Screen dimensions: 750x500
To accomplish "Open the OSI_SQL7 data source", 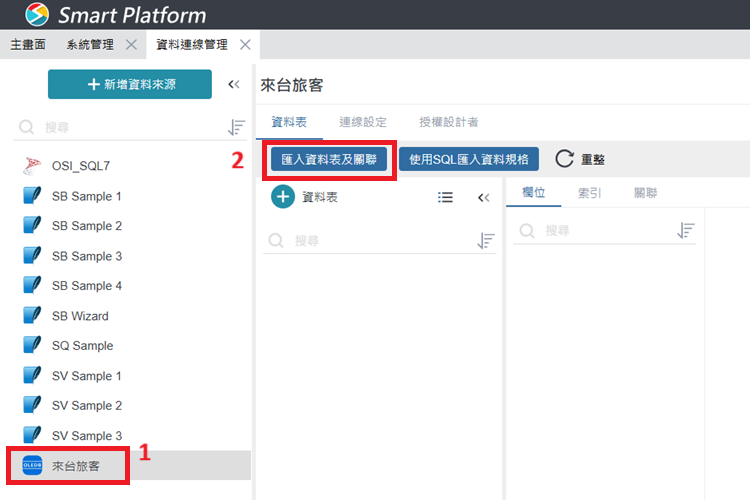I will tap(80, 166).
